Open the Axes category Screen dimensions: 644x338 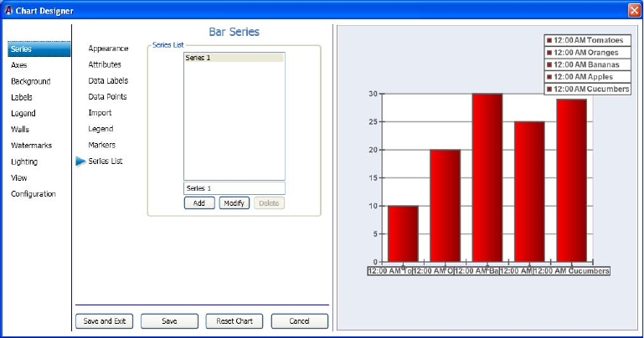coord(19,65)
